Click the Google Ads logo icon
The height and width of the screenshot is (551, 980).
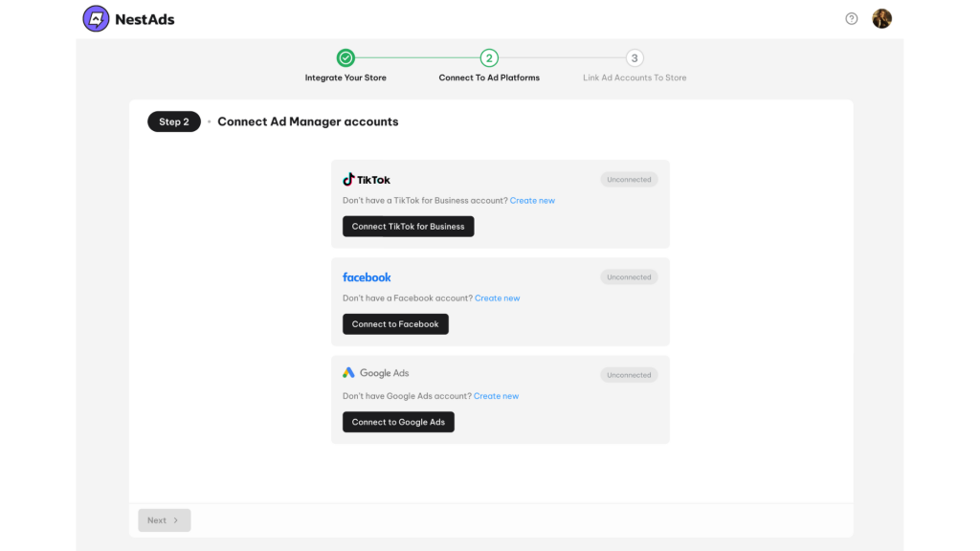click(x=348, y=373)
